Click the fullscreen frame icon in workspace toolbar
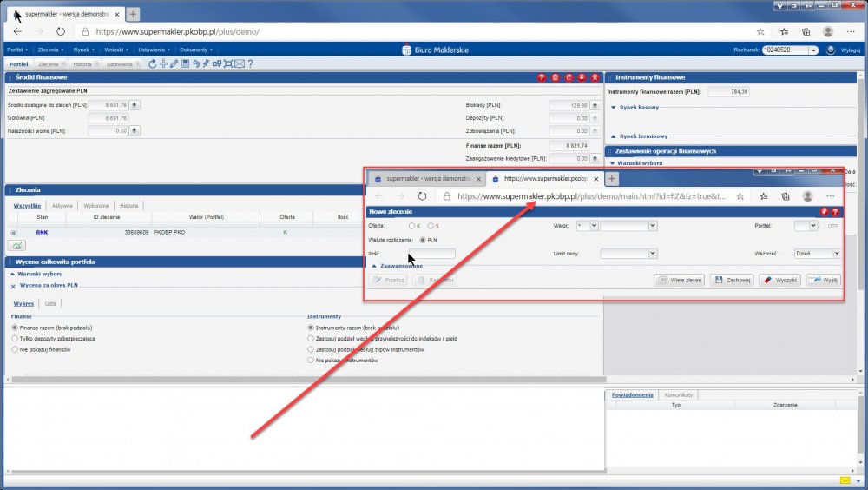The width and height of the screenshot is (868, 490). pyautogui.click(x=228, y=63)
